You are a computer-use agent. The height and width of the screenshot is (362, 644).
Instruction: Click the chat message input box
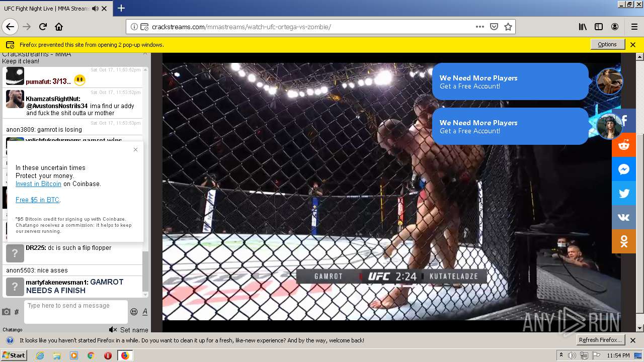pyautogui.click(x=76, y=312)
